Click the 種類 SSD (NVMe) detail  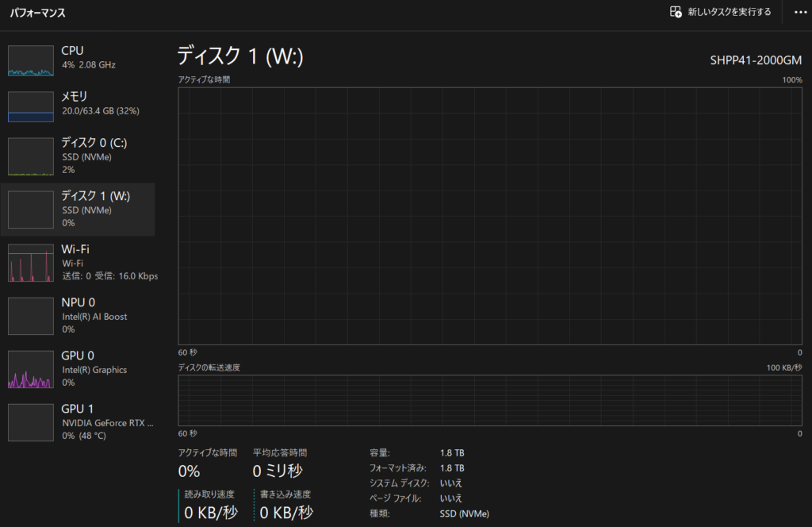(465, 514)
